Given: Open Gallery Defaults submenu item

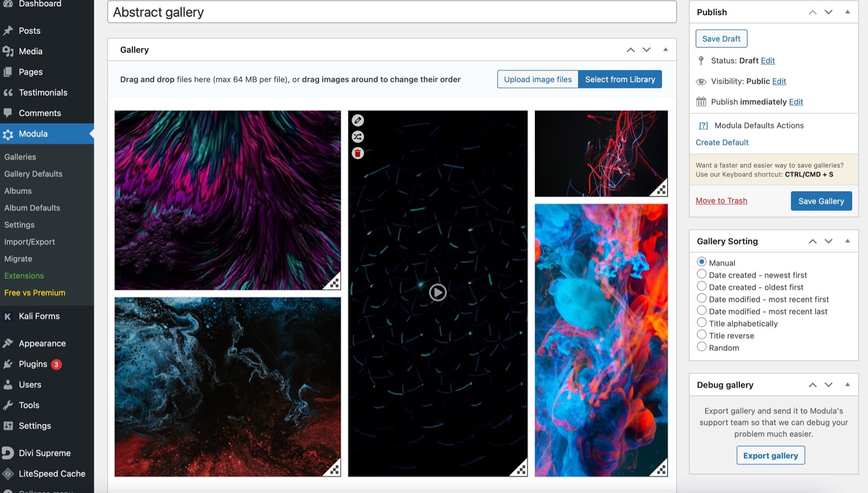Looking at the screenshot, I should [33, 174].
